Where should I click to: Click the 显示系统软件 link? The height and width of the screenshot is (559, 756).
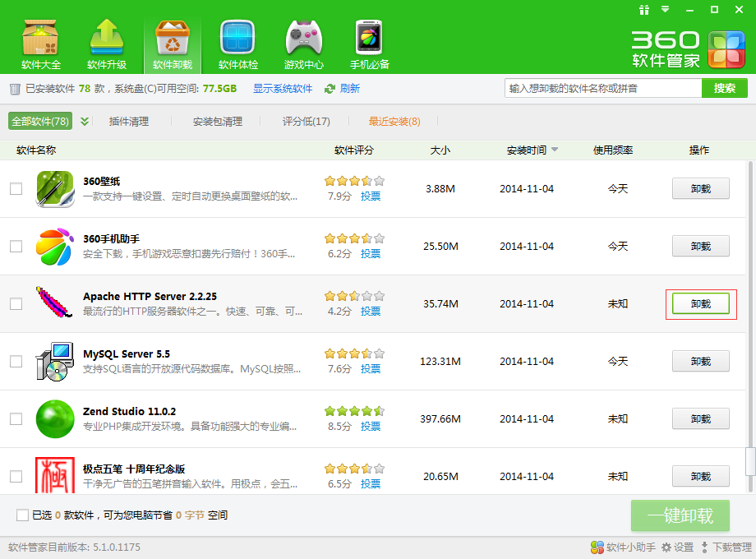pos(283,89)
